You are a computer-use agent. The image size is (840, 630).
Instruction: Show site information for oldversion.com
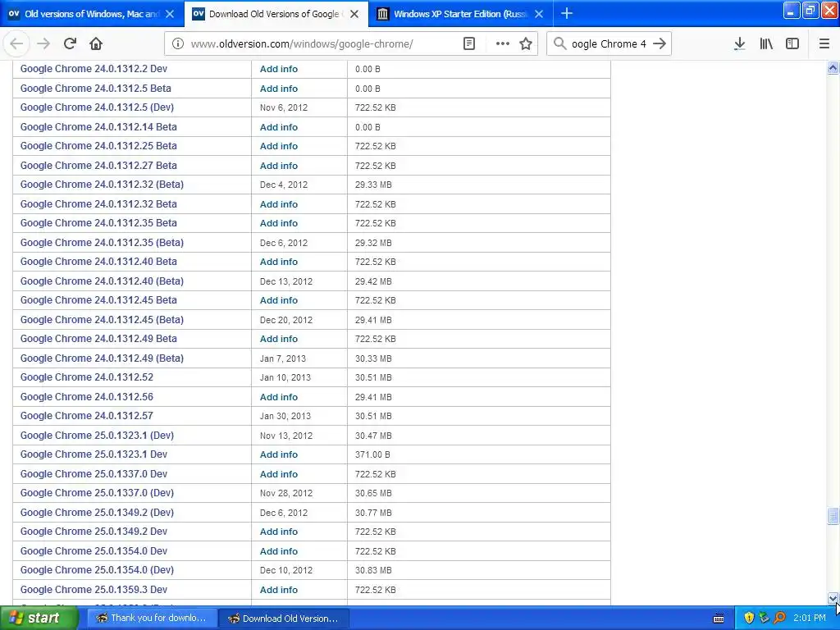178,44
